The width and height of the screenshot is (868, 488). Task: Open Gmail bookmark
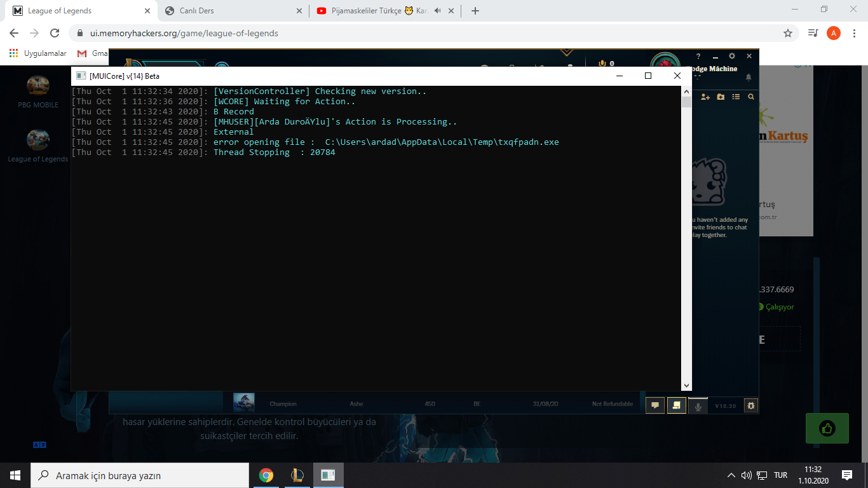pos(92,53)
